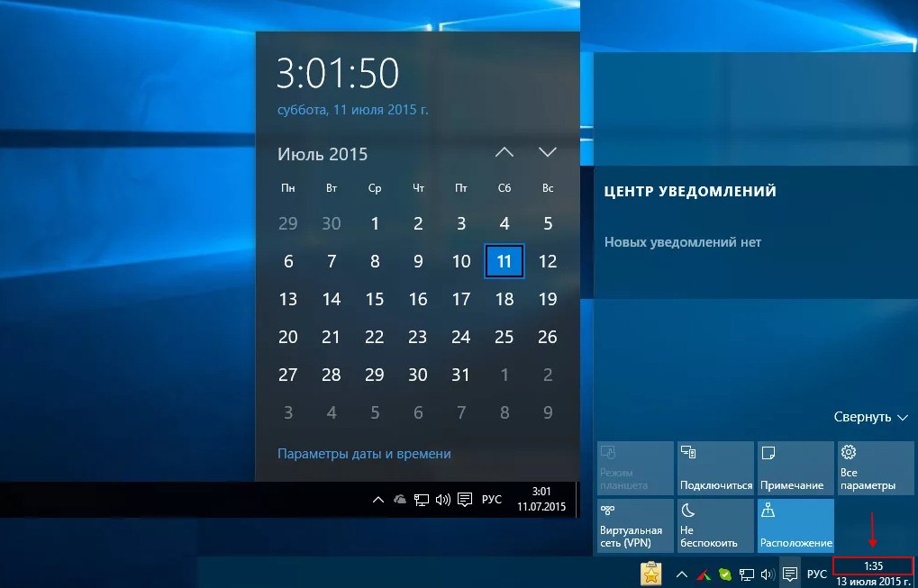Click the OneDrive cloud tray icon

coord(400,499)
